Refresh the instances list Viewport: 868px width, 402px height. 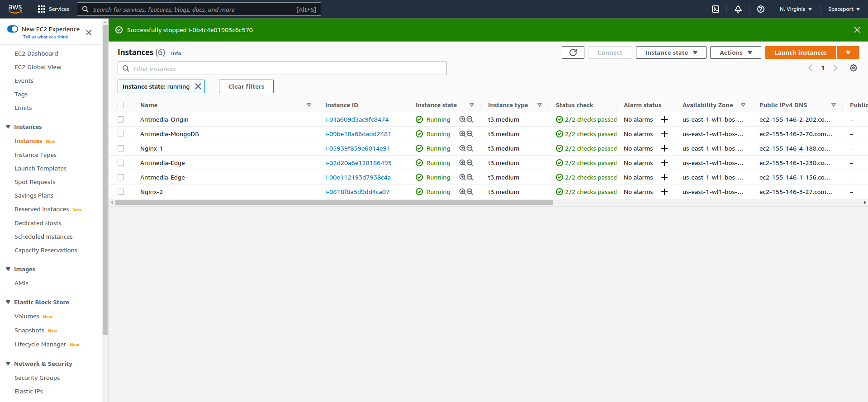(x=573, y=52)
